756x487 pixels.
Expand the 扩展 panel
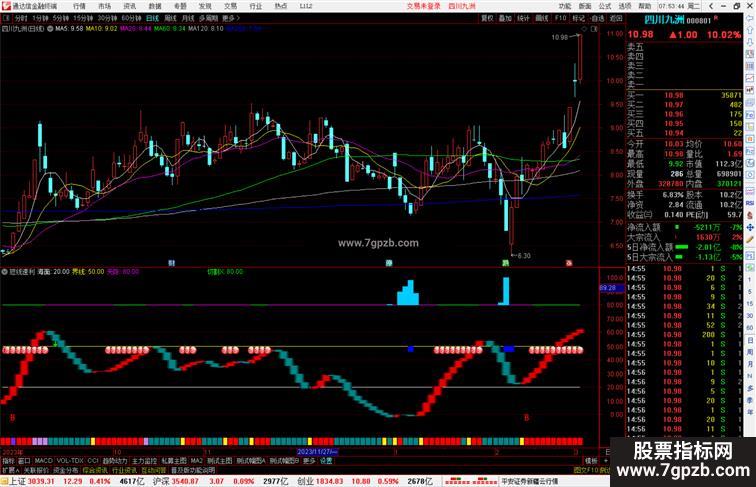coord(11,470)
